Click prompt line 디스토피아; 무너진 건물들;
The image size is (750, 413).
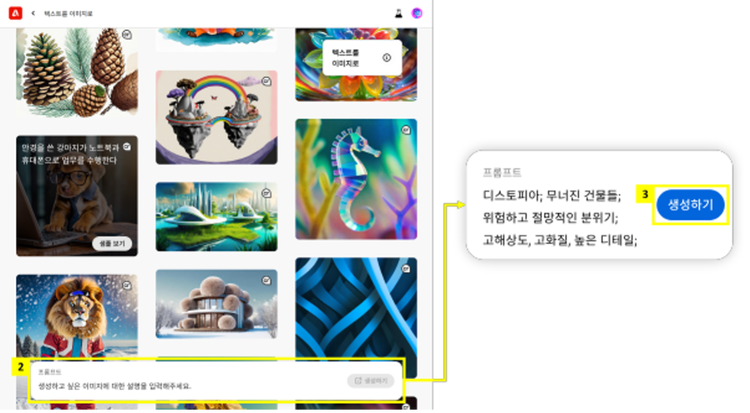(x=552, y=195)
